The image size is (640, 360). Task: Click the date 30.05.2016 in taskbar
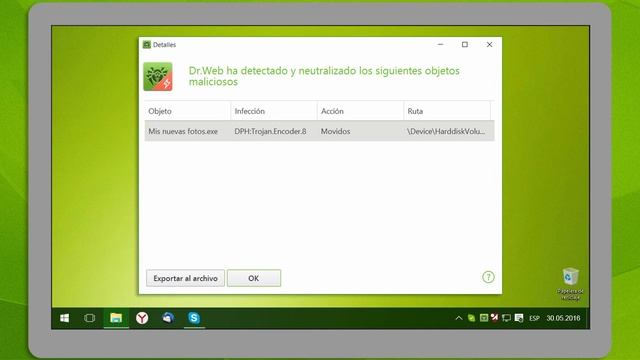pyautogui.click(x=563, y=318)
